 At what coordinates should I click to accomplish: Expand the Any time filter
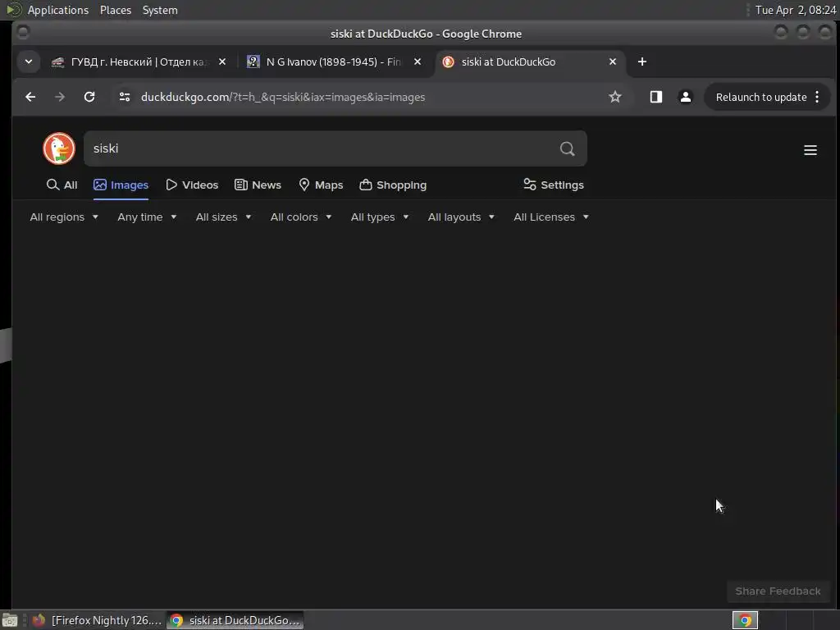[148, 217]
